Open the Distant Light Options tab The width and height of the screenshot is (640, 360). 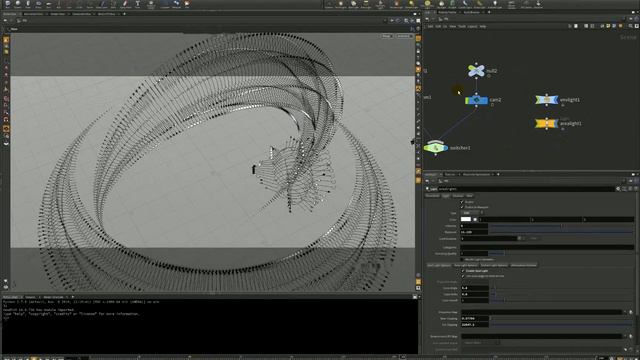[494, 265]
